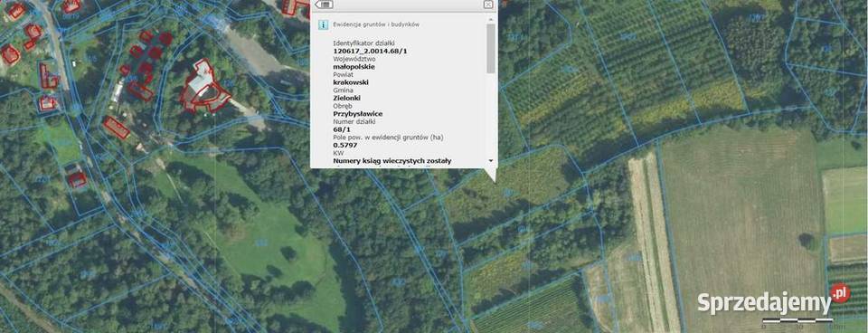Click the popup scrollbar down arrow

point(490,160)
